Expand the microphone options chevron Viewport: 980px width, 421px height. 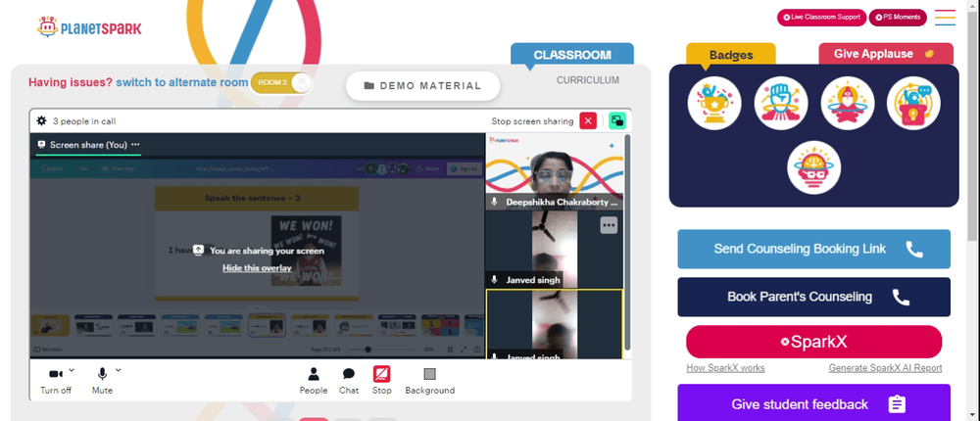point(119,370)
